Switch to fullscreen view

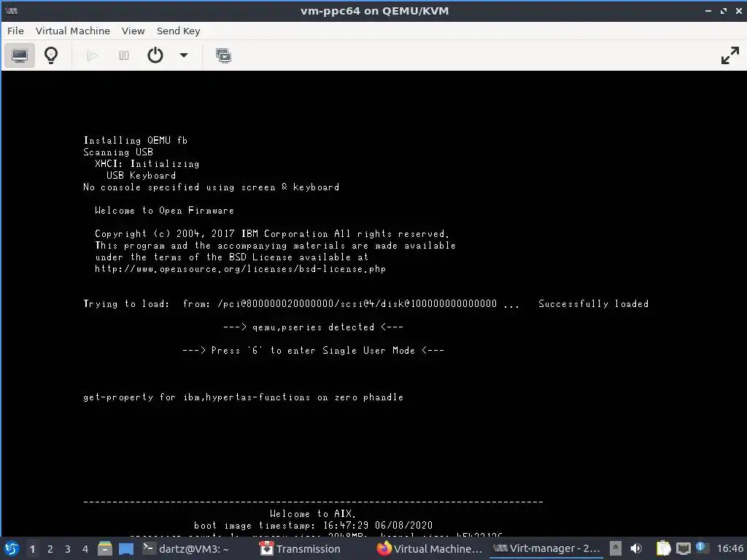coord(729,55)
